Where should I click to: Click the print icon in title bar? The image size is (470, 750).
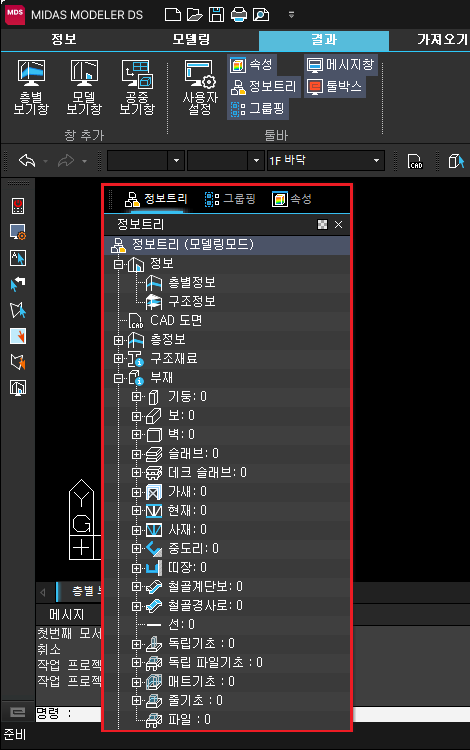coord(239,14)
